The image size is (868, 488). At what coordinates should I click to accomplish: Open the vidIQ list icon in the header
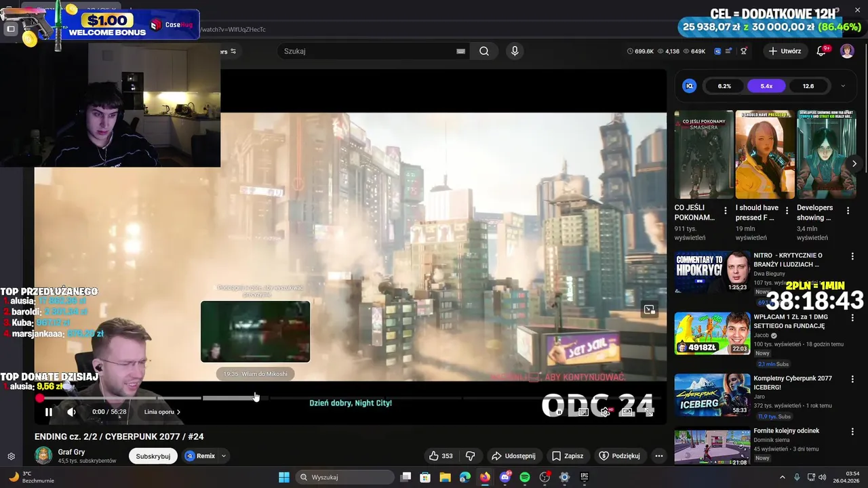729,51
